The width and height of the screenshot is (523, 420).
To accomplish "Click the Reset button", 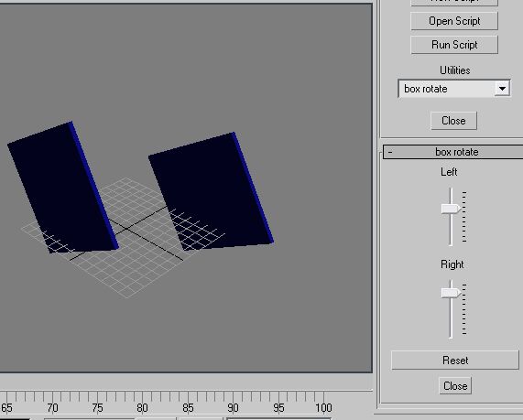I will click(x=455, y=361).
